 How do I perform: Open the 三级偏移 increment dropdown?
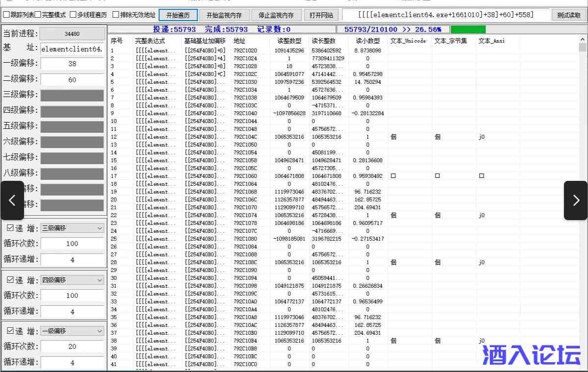pos(72,228)
